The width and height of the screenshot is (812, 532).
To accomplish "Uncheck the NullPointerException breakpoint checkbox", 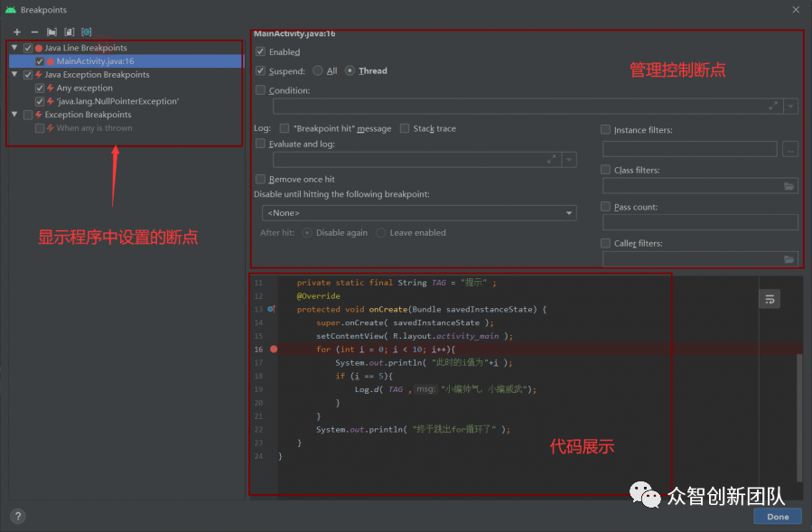I will point(40,101).
